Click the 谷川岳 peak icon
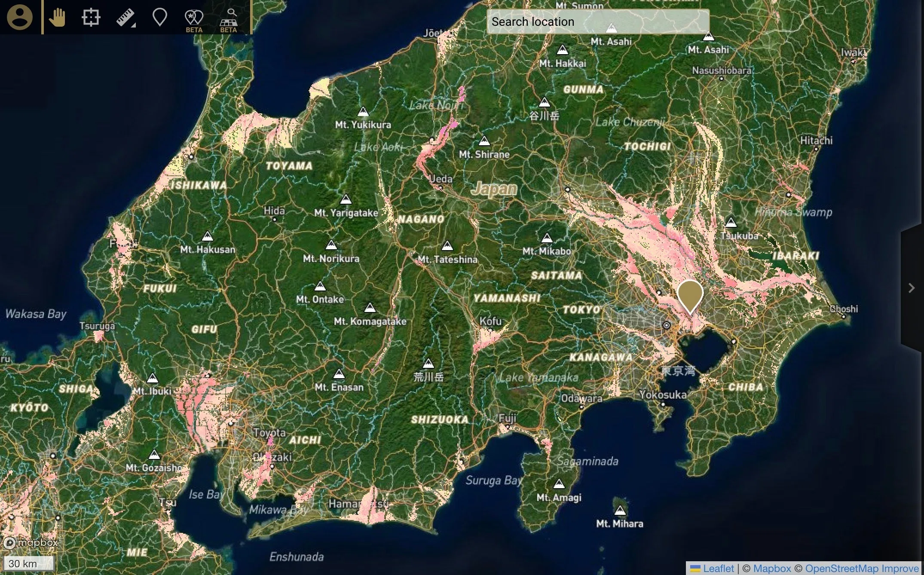Viewport: 924px width, 575px height. click(x=545, y=102)
